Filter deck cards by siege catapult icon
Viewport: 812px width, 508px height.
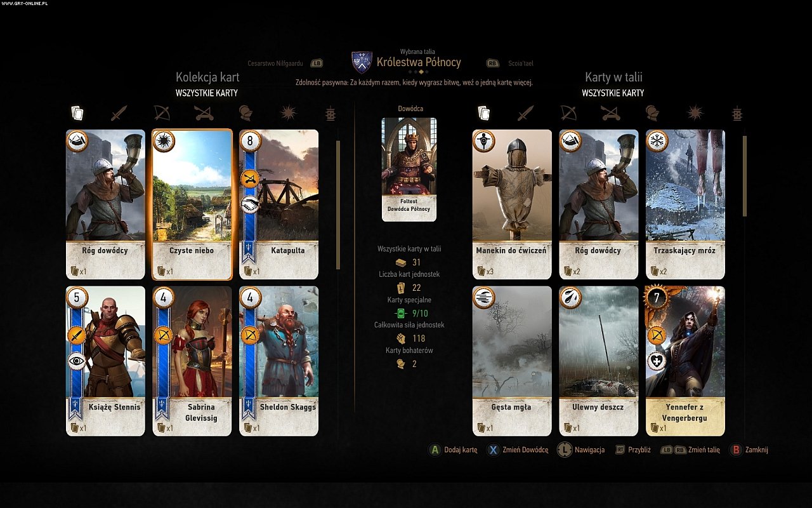tap(610, 114)
